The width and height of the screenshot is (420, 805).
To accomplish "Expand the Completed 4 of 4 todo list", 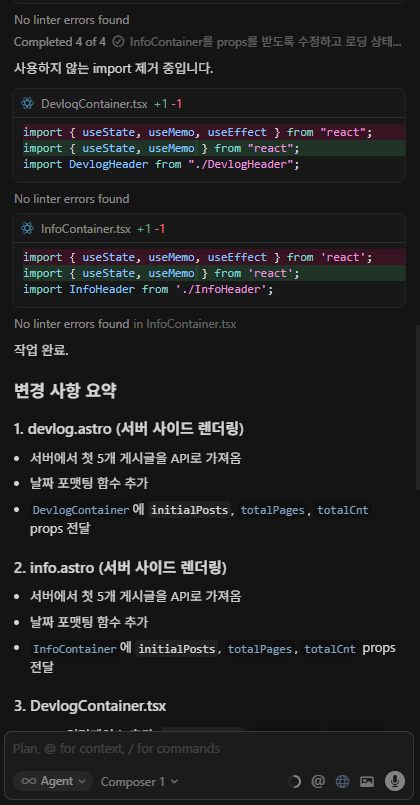I will click(208, 42).
